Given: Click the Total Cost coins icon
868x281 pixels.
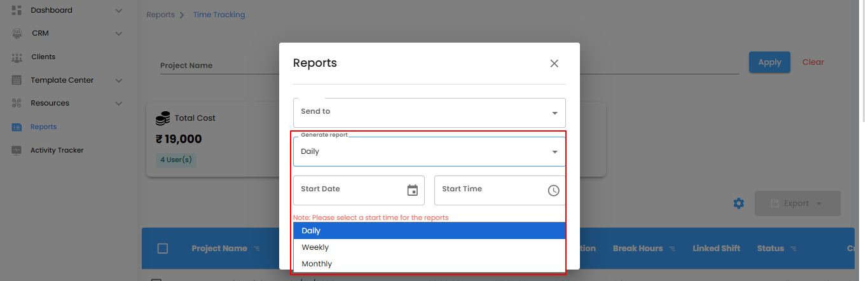Looking at the screenshot, I should point(163,118).
